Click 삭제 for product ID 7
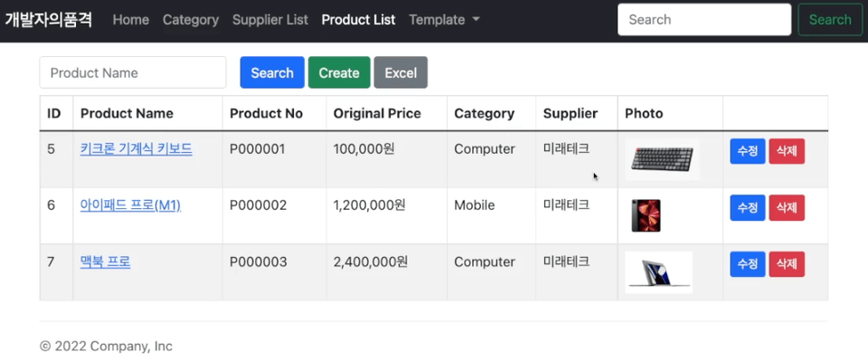The width and height of the screenshot is (868, 362). pyautogui.click(x=786, y=264)
